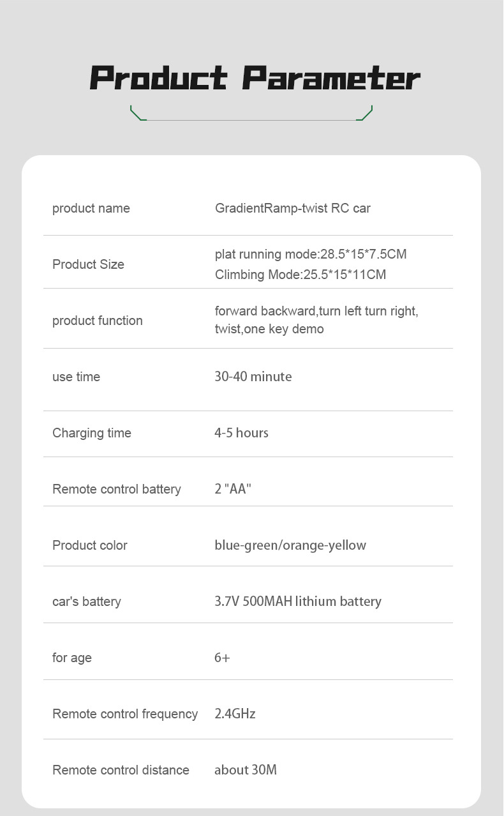Image resolution: width=504 pixels, height=816 pixels.
Task: Click the "car's battery" label
Action: click(x=86, y=601)
